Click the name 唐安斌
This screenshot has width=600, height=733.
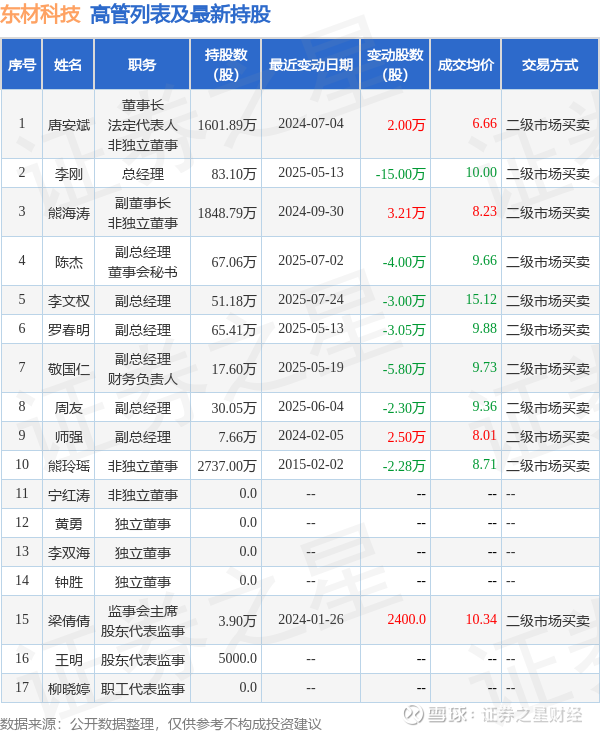69,125
